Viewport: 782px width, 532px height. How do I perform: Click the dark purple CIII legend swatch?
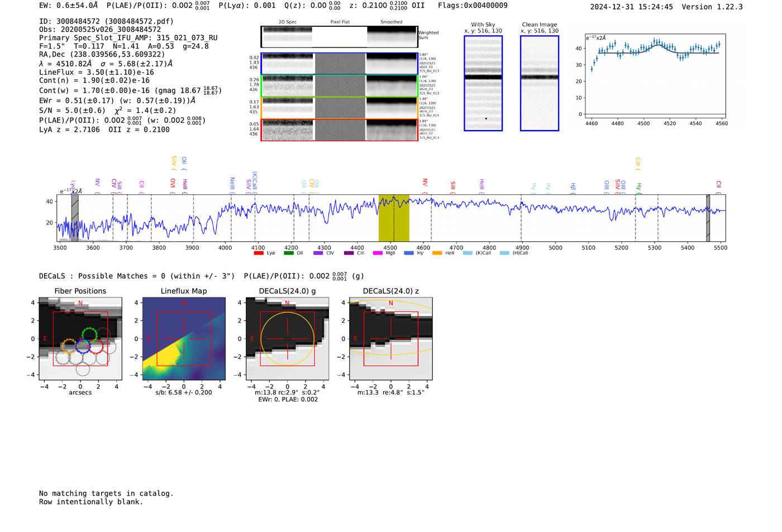coord(349,253)
